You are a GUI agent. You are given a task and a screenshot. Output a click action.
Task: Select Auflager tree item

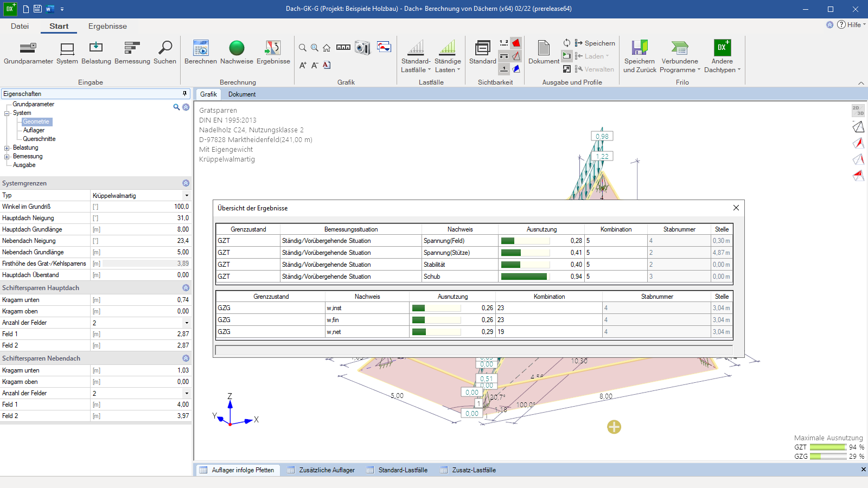point(34,130)
